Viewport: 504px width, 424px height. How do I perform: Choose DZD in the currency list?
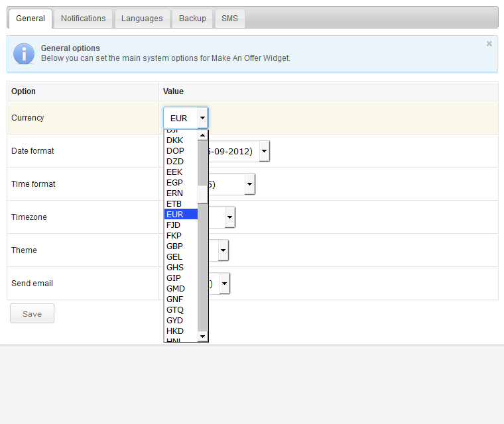tap(180, 162)
